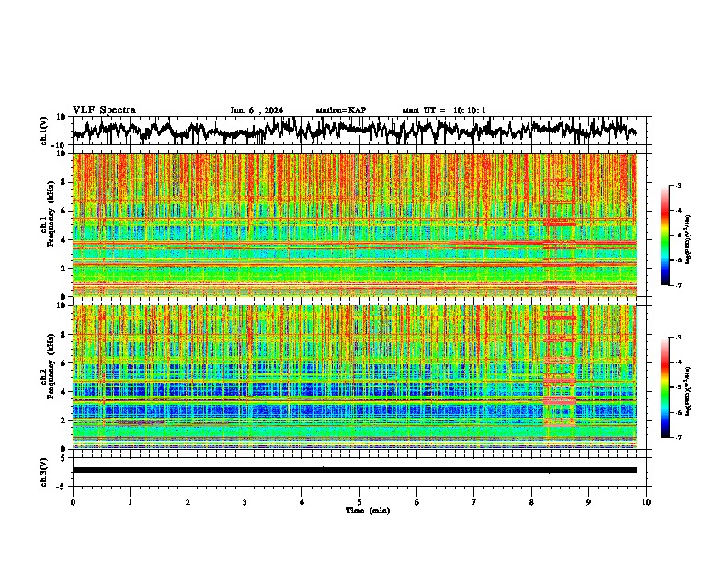728x563 pixels.
Task: Click the "10" tick on the time axis
Action: tap(646, 502)
